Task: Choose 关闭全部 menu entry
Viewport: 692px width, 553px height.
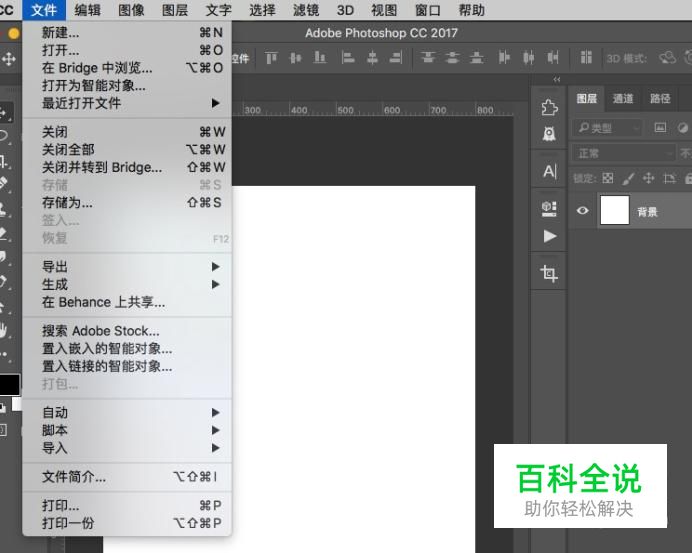Action: point(127,150)
